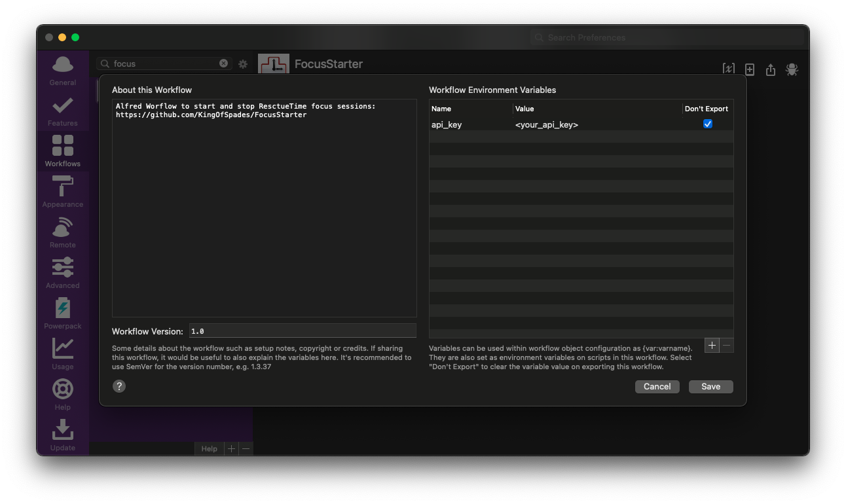Click the GitHub URL in description
Viewport: 846px width, 504px height.
click(x=211, y=115)
